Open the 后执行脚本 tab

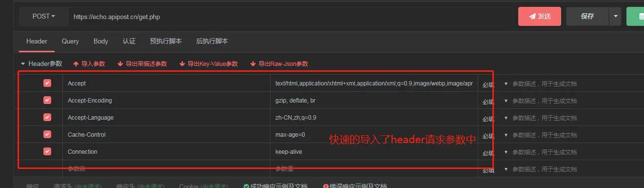[x=212, y=42]
